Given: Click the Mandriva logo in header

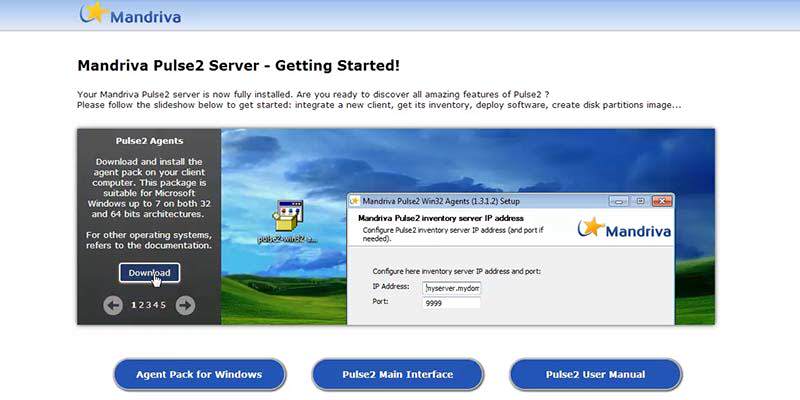Looking at the screenshot, I should click(x=130, y=13).
